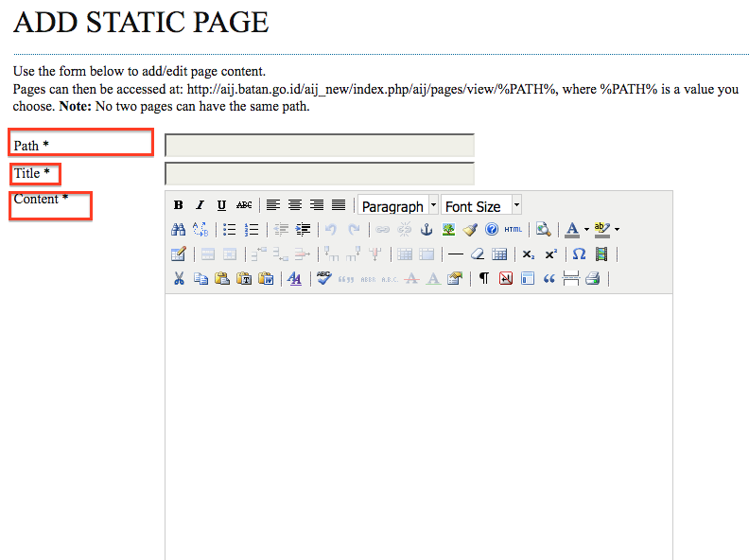Click the Print icon
The height and width of the screenshot is (560, 749).
(x=593, y=278)
